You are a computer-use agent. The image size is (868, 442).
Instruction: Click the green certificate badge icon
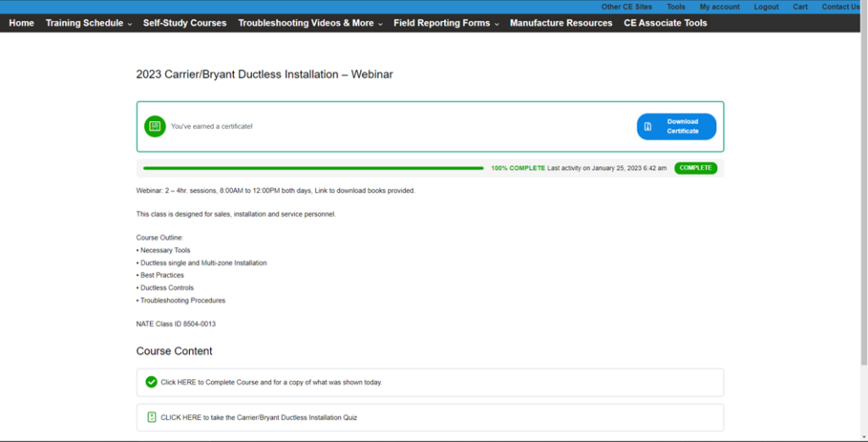tap(155, 126)
